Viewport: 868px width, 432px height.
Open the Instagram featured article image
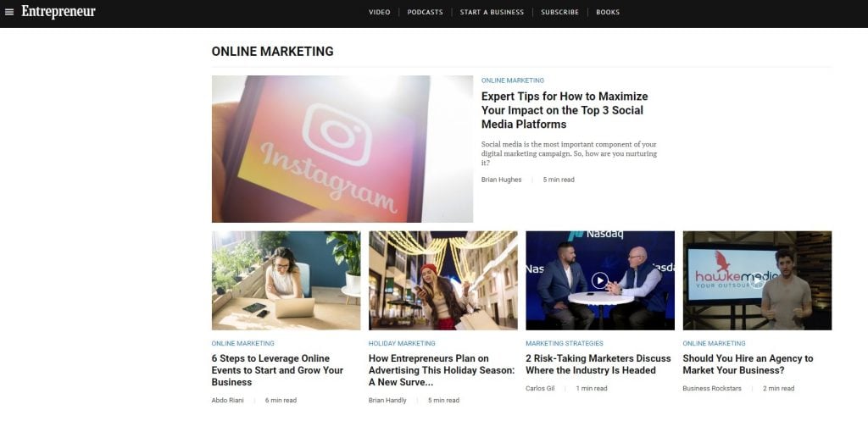[x=342, y=149]
